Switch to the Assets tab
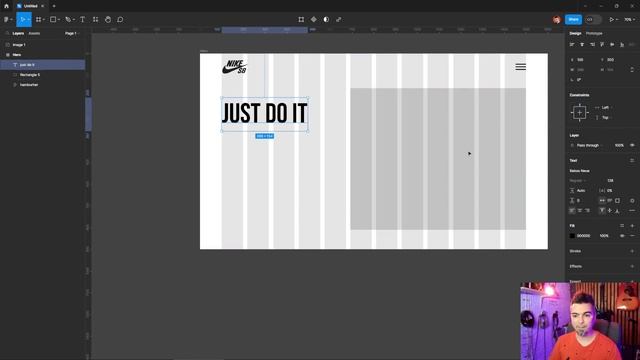Image resolution: width=640 pixels, height=360 pixels. (34, 33)
